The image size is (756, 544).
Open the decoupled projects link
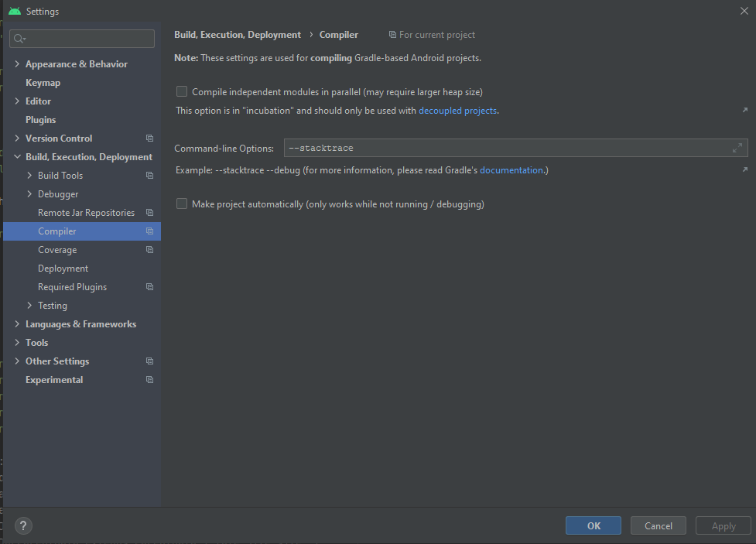pos(457,111)
